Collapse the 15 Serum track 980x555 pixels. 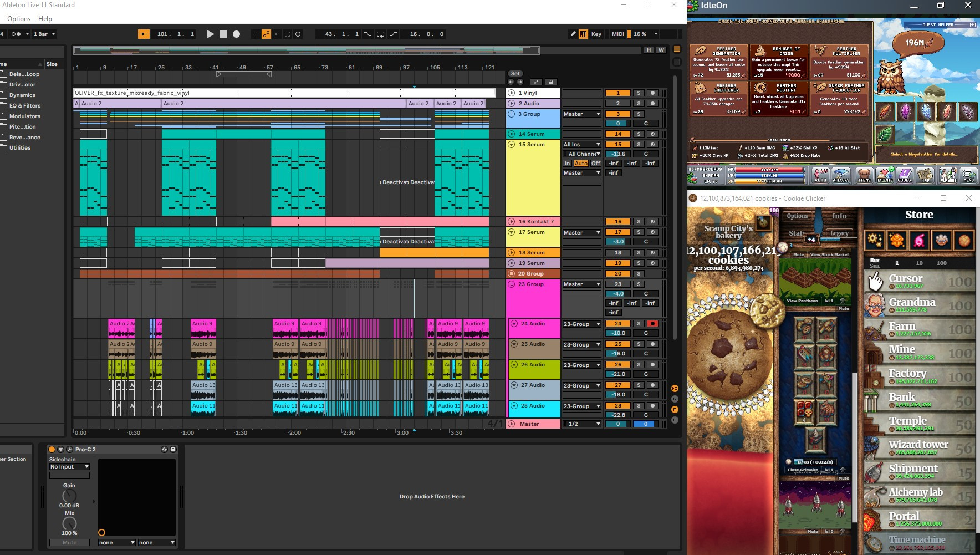tap(512, 144)
